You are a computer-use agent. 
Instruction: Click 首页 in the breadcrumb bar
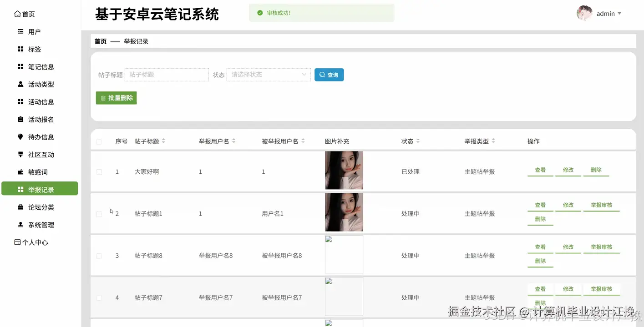coord(100,41)
